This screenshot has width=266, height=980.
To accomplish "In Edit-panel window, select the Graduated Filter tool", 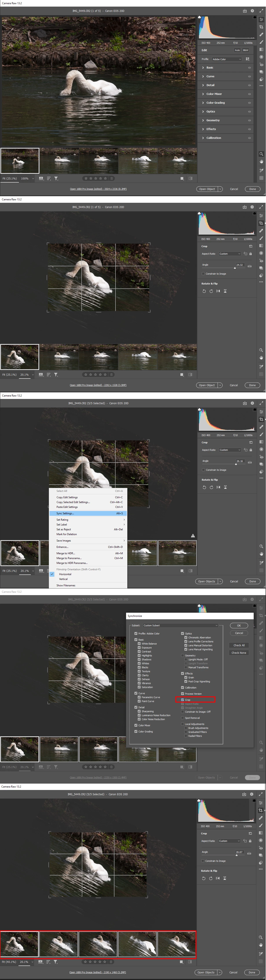I will [261, 49].
